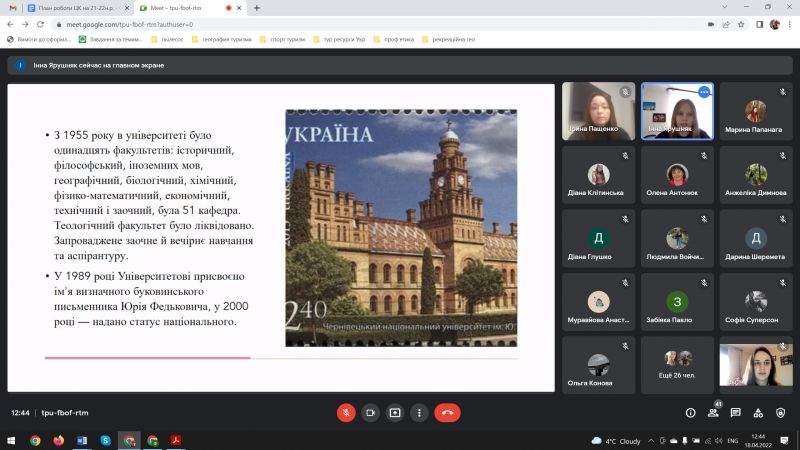Open 'спорт туризм' bookmark folder

point(283,39)
